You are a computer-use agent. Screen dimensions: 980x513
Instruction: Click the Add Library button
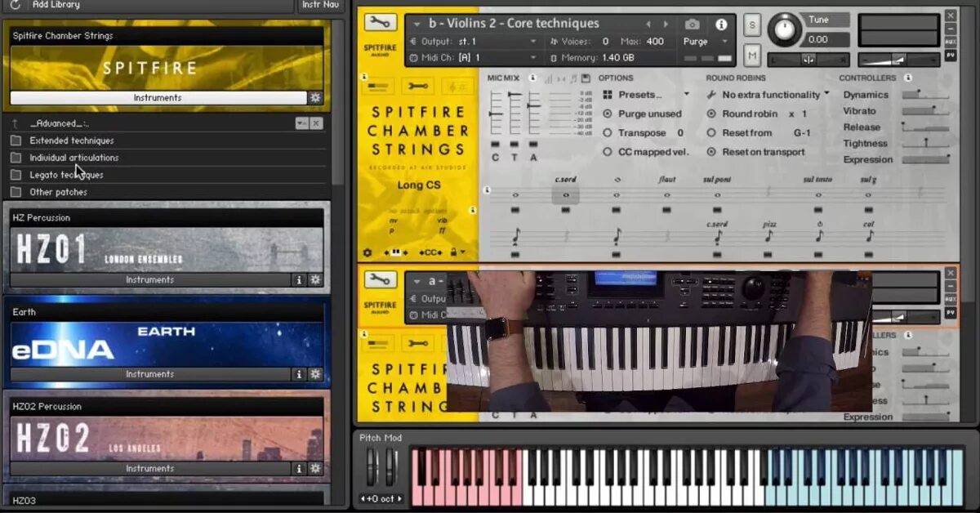tap(56, 5)
